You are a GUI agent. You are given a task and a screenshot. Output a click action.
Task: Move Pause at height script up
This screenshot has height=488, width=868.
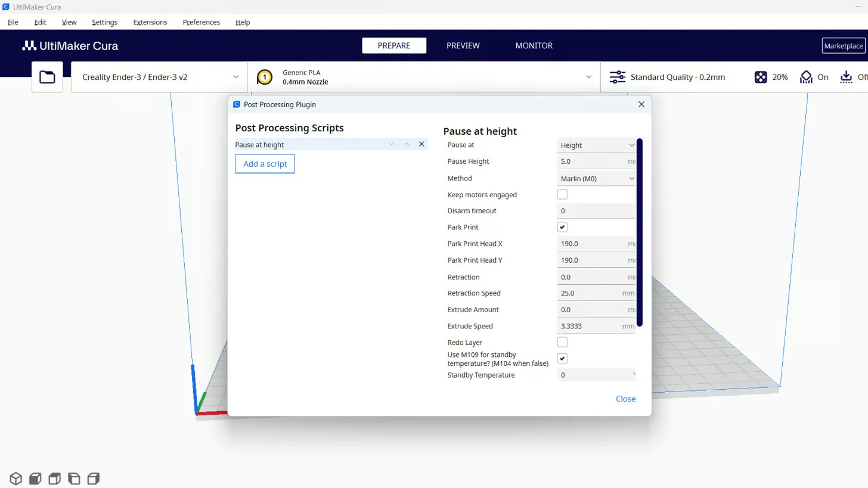[x=407, y=144]
